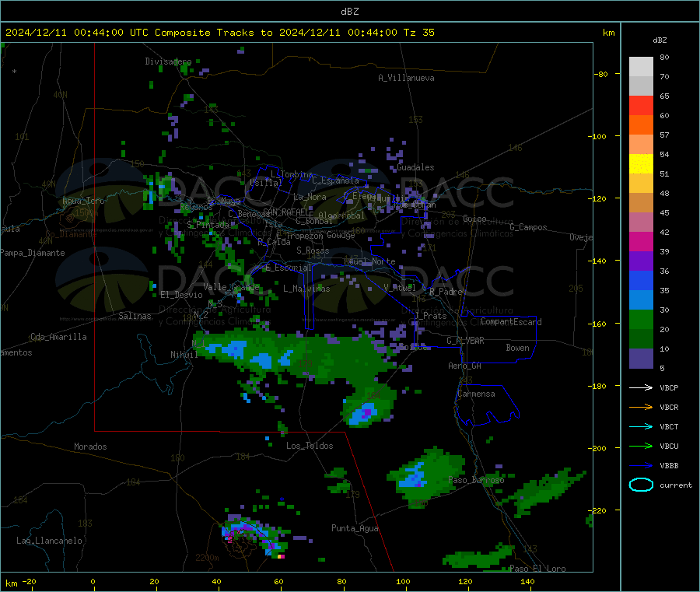Click the white VBCP arrow legend icon

[x=641, y=387]
